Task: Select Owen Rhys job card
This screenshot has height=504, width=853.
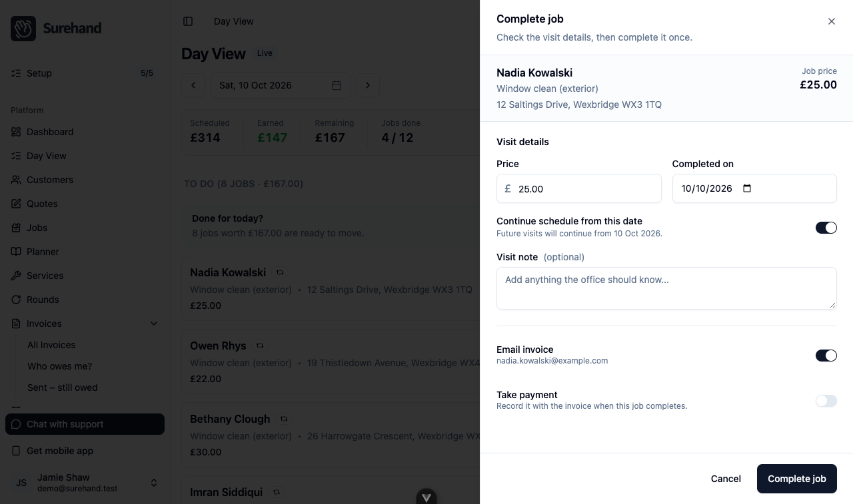Action: pyautogui.click(x=331, y=362)
